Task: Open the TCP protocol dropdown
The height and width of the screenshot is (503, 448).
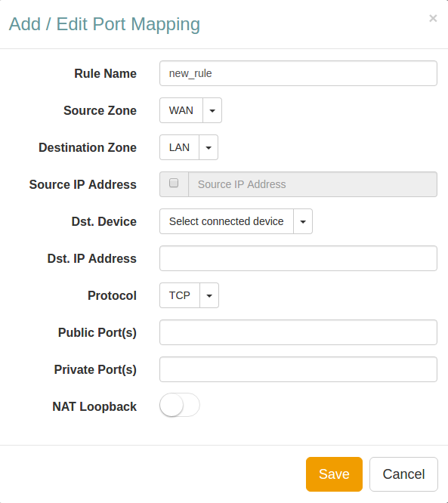Action: (180, 295)
